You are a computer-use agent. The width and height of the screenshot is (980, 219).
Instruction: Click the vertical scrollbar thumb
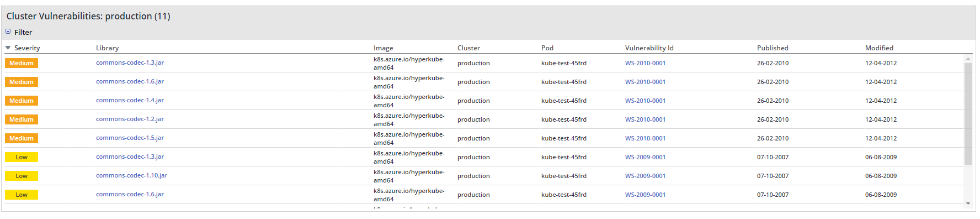click(968, 113)
